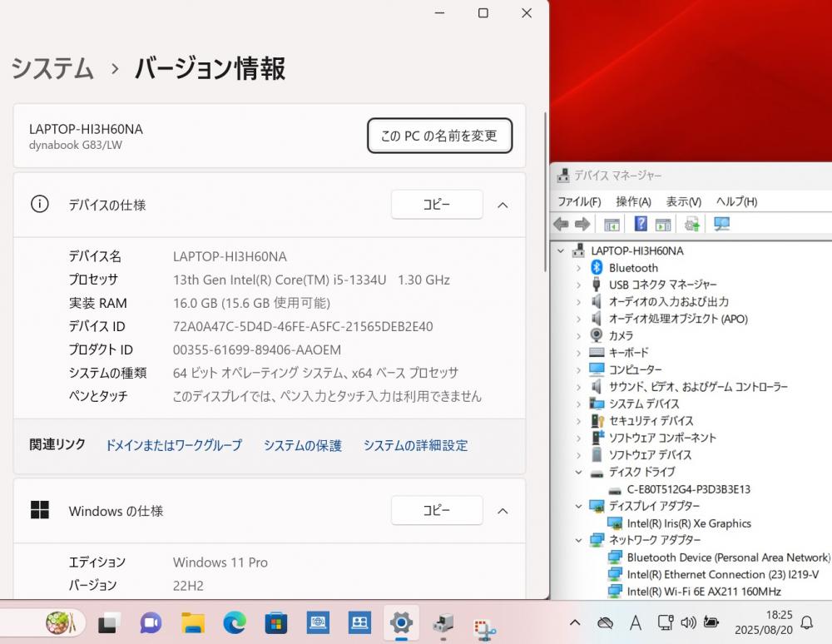Select C-E80T512G4-P3D3B3E13 disk drive
832x644 pixels.
(x=689, y=489)
